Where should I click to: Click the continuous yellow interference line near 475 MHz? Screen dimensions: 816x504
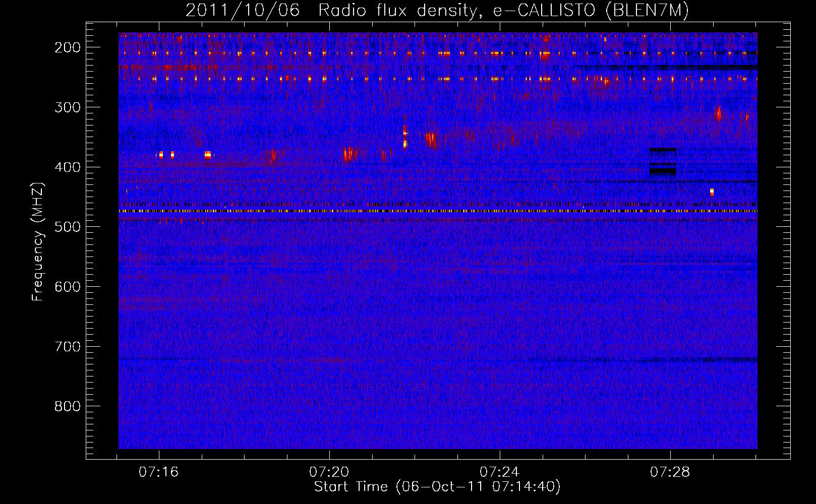click(438, 211)
